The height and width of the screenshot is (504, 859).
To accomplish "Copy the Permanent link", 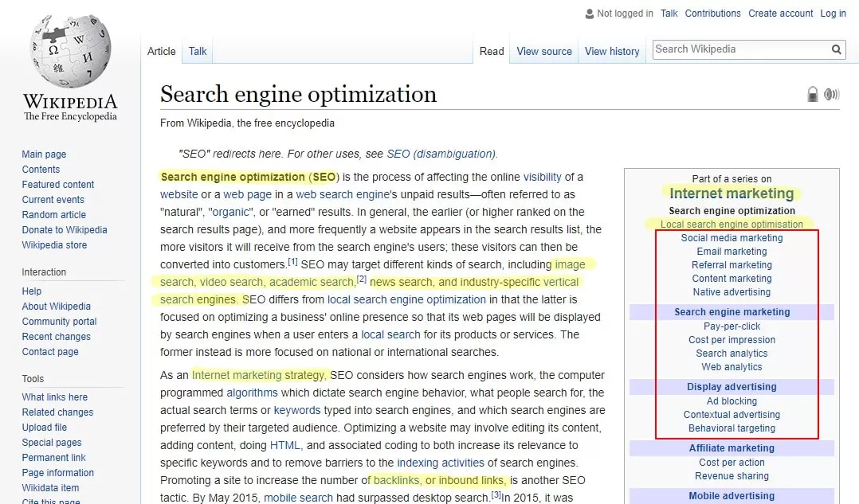I will click(x=53, y=458).
